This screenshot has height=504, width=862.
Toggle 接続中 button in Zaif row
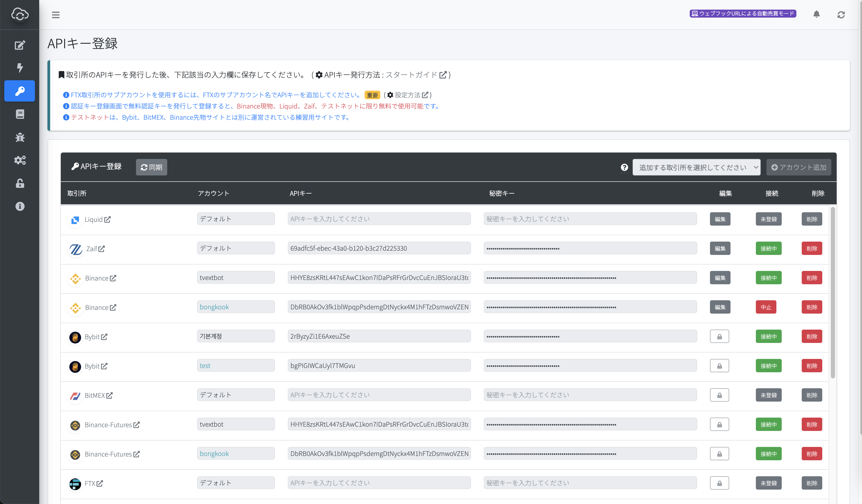[x=769, y=249]
